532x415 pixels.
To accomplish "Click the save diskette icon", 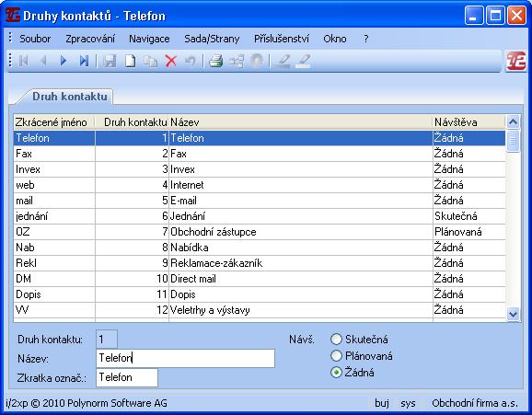I will (110, 61).
